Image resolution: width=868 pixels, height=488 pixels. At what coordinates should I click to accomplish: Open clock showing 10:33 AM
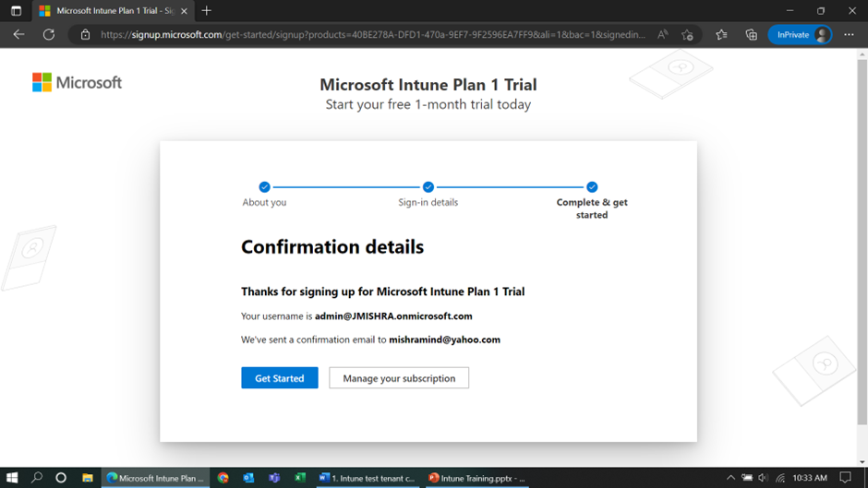click(x=810, y=478)
